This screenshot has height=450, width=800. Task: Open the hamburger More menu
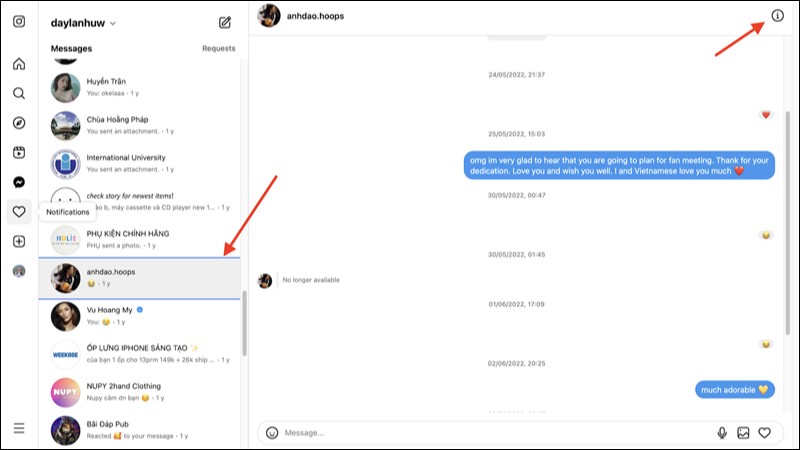(19, 428)
